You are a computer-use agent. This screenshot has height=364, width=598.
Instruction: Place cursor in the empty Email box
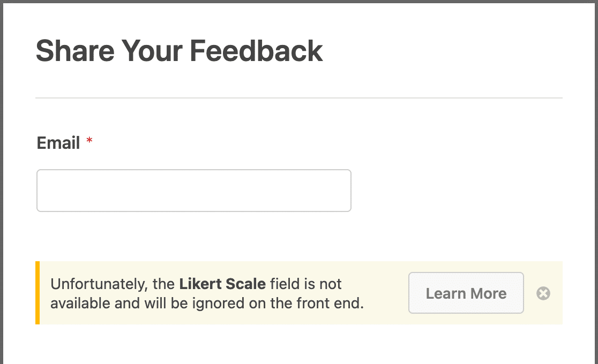[x=194, y=191]
